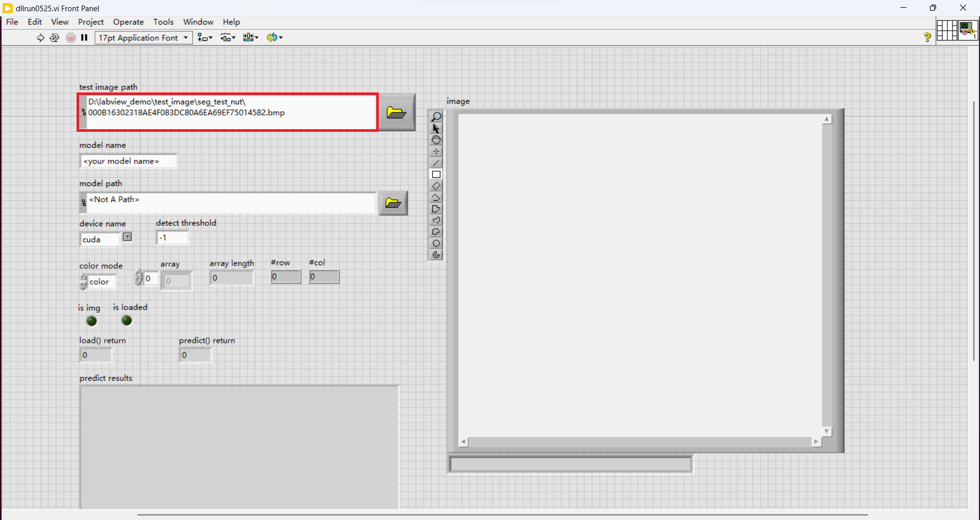The height and width of the screenshot is (520, 980).
Task: Click image display scroll up arrow
Action: pyautogui.click(x=827, y=119)
